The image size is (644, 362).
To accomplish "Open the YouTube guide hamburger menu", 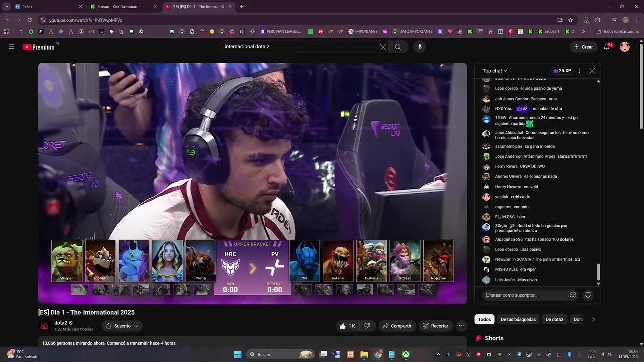I will (11, 47).
